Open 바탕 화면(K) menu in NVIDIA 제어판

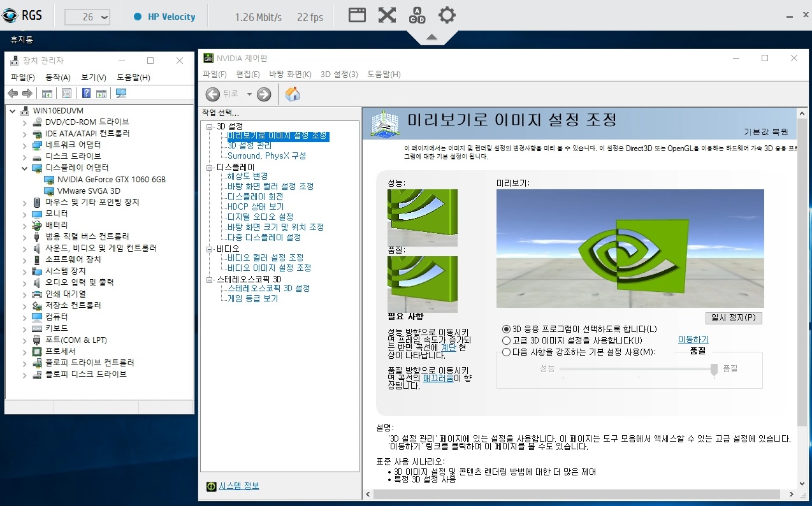point(290,74)
